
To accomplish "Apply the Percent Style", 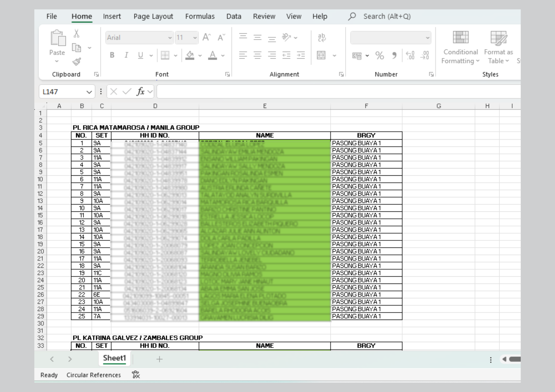I will pos(379,55).
